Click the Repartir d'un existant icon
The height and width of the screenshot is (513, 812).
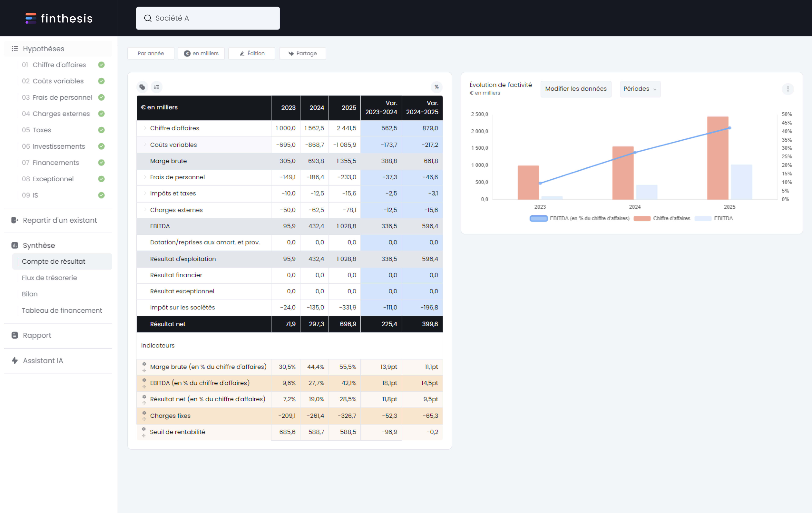point(15,220)
